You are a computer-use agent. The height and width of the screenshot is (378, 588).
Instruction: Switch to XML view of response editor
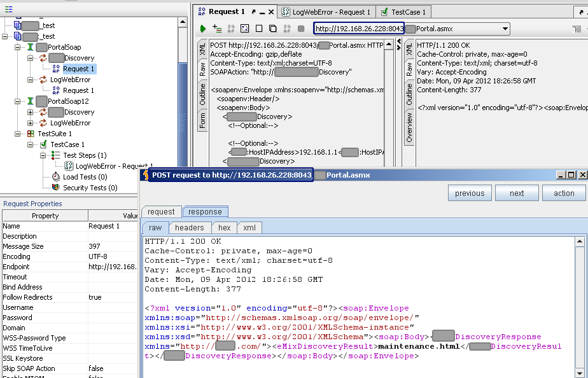pos(409,49)
